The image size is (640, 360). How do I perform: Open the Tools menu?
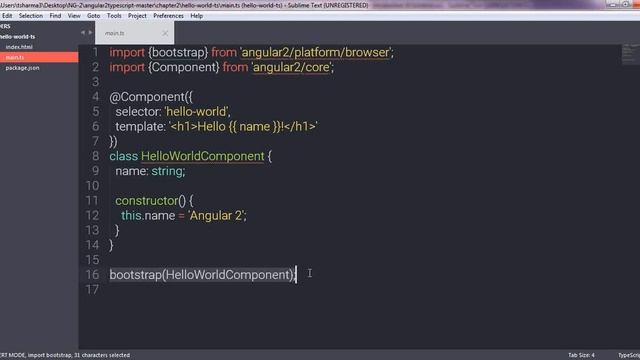[114, 16]
